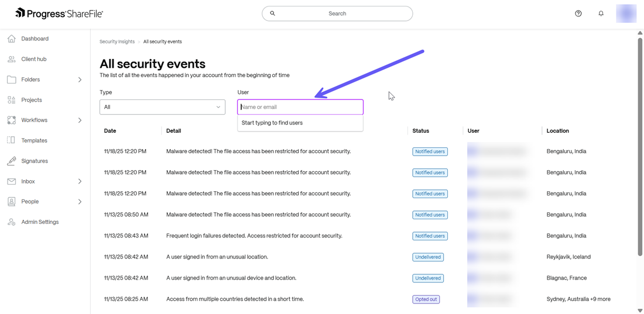This screenshot has height=314, width=644.
Task: Focus the User name or email field
Action: pos(300,107)
